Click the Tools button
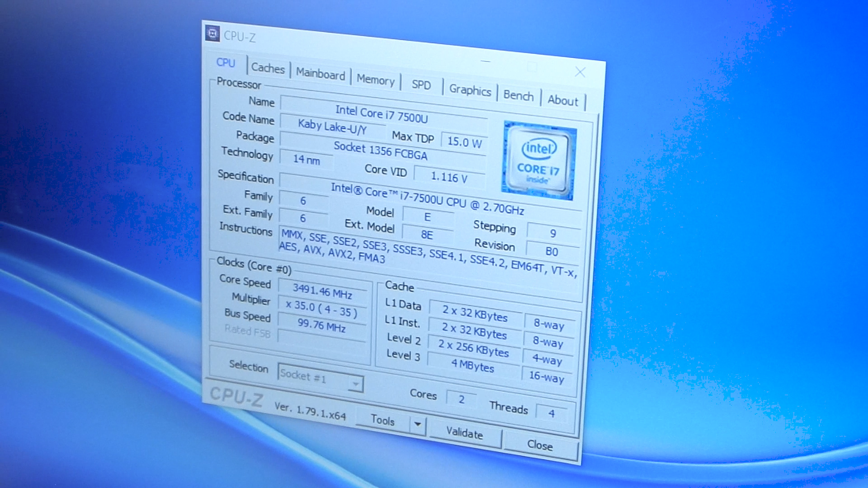 click(383, 420)
